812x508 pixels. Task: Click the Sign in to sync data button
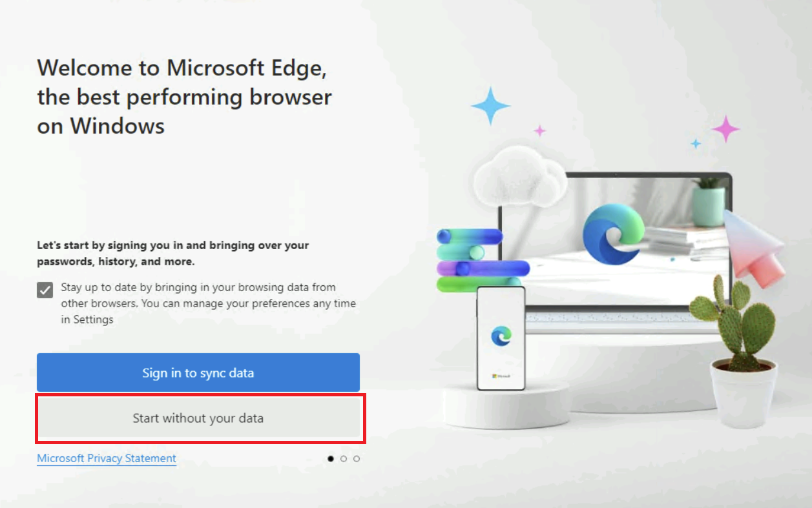[x=198, y=372]
